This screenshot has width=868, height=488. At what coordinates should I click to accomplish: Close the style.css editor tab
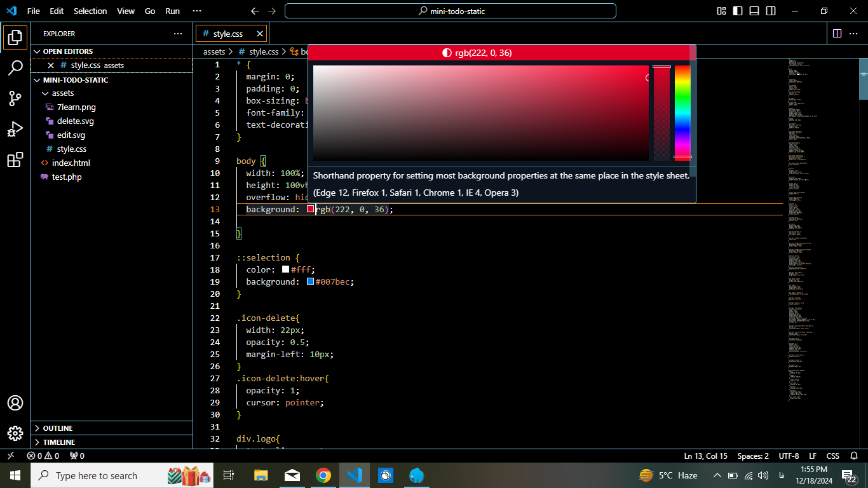coord(259,34)
